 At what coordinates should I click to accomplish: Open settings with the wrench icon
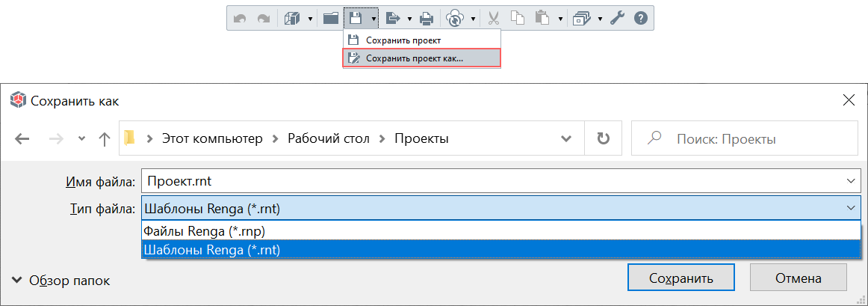point(617,18)
